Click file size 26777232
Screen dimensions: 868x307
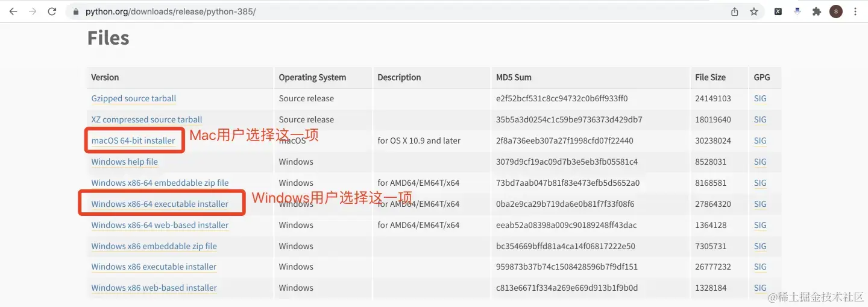(713, 267)
